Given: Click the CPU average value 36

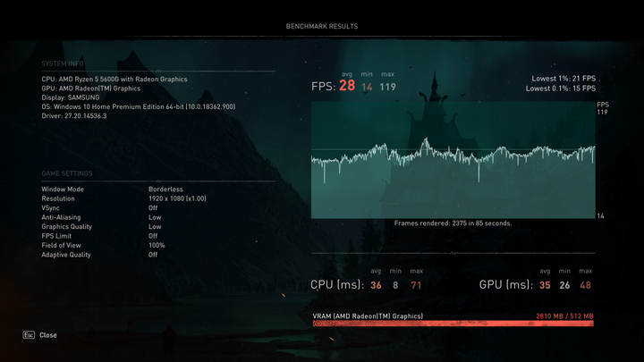Looking at the screenshot, I should point(376,285).
